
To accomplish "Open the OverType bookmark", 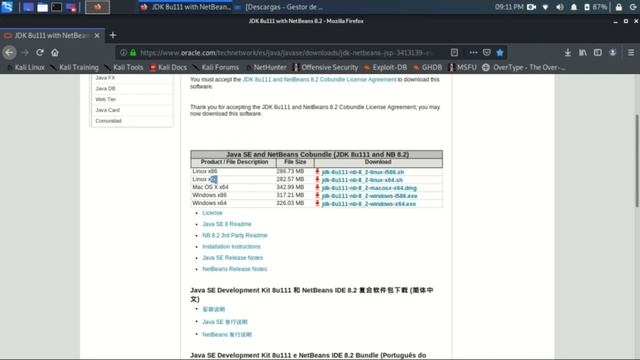I will [x=524, y=67].
